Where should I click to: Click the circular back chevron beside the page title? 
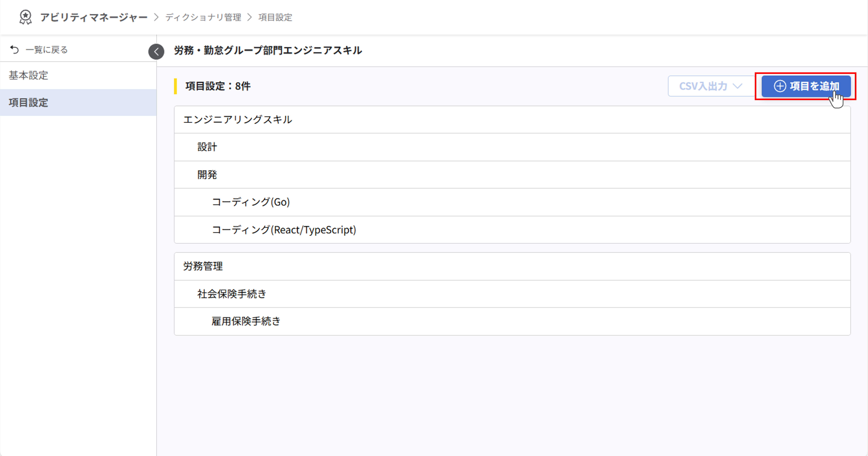coord(156,51)
